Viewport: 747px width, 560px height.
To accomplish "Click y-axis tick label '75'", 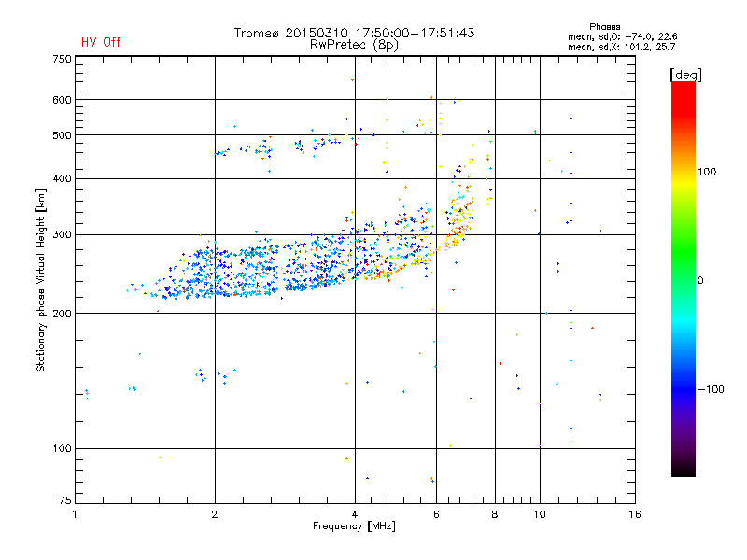I will (65, 500).
